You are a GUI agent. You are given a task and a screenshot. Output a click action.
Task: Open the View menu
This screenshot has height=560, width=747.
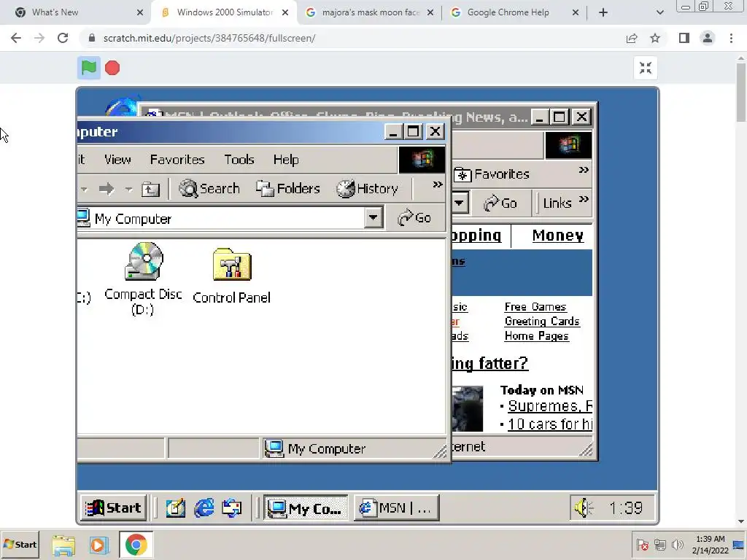click(x=117, y=160)
